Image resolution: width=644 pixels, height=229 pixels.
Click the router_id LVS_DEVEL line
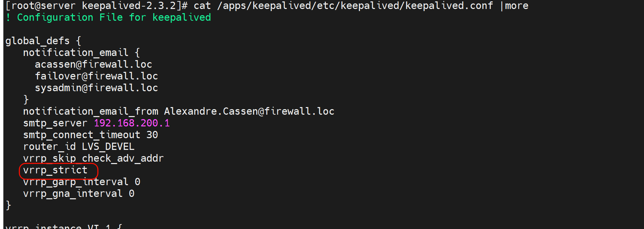79,147
